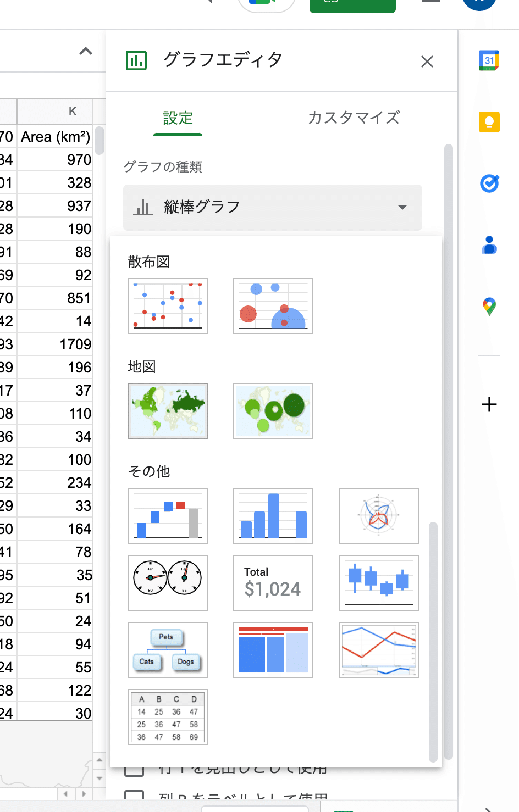Select the scatter chart type
This screenshot has width=519, height=812.
click(x=167, y=305)
